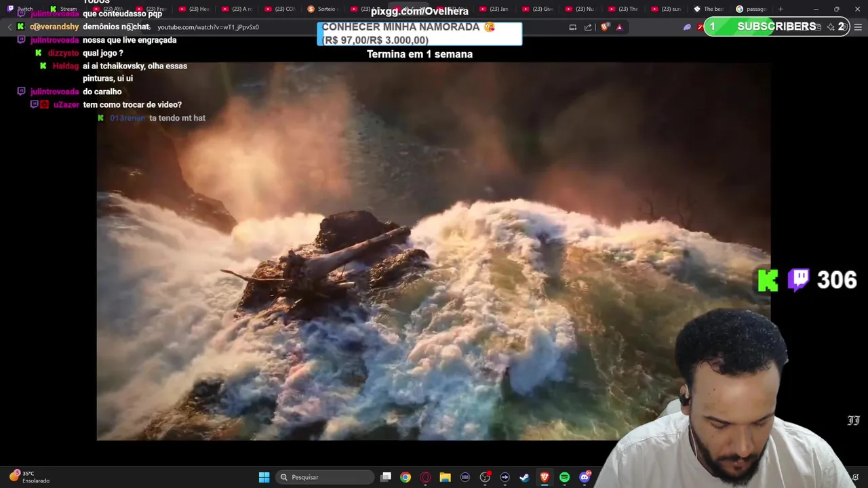Click the SUBSCRIBERS counter overlay
This screenshot has width=868, height=488.
tap(776, 26)
